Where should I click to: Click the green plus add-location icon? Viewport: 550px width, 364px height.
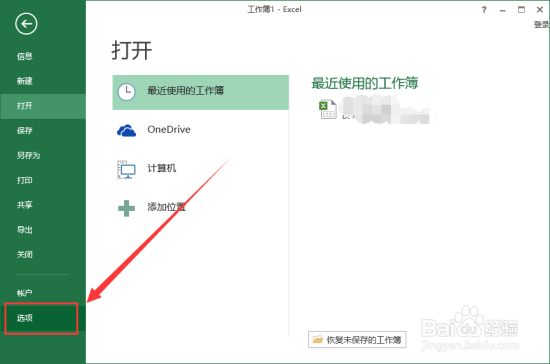(126, 208)
